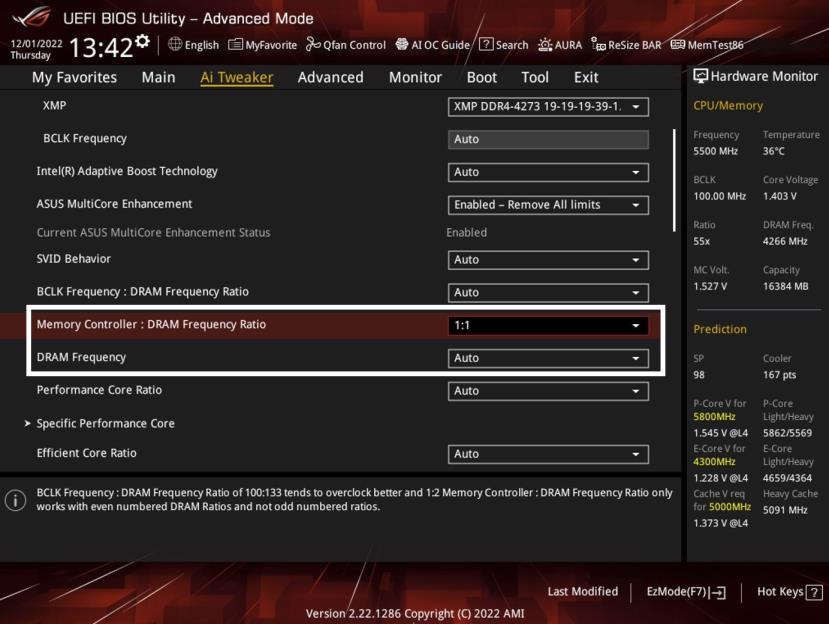Click the 5091 MHz Heavy Cache value
The width and height of the screenshot is (829, 624).
pos(785,510)
